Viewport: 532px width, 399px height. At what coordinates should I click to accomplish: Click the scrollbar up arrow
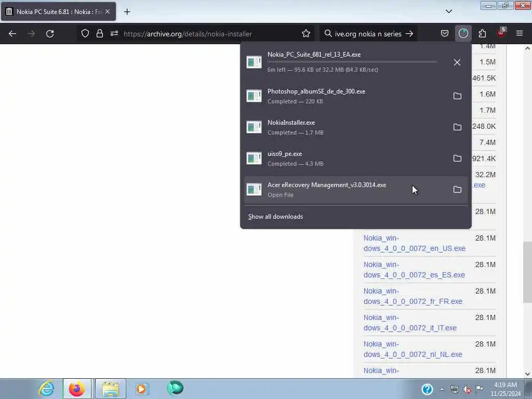(527, 48)
